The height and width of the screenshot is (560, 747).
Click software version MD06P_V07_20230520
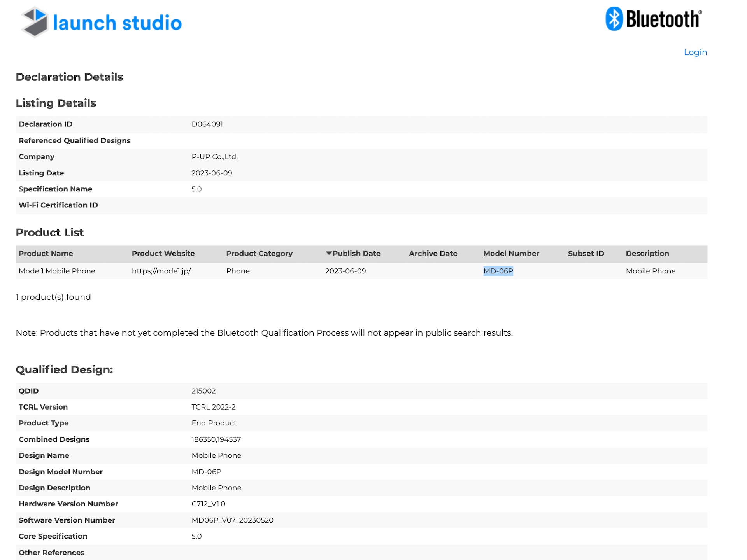click(232, 520)
